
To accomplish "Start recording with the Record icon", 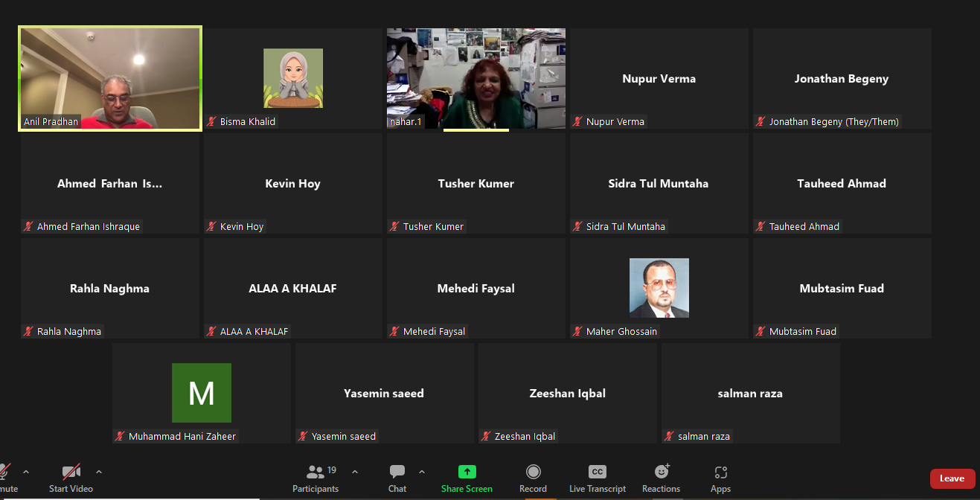I will pyautogui.click(x=533, y=472).
